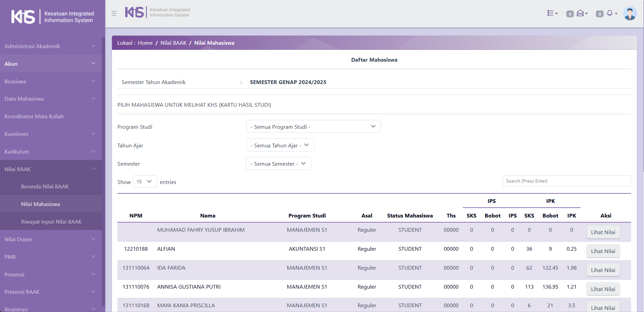Go to Home breadcrumb link
This screenshot has width=644, height=312.
tap(145, 43)
